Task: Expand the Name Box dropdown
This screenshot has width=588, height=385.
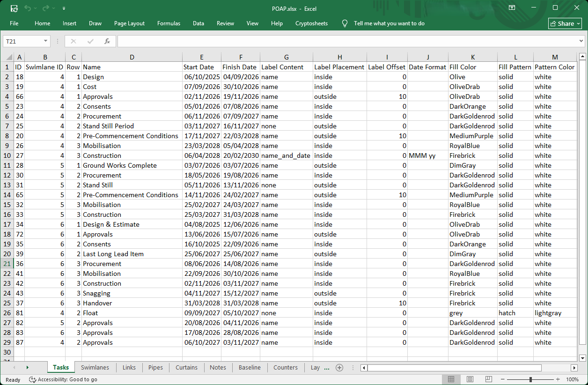Action: coord(45,41)
